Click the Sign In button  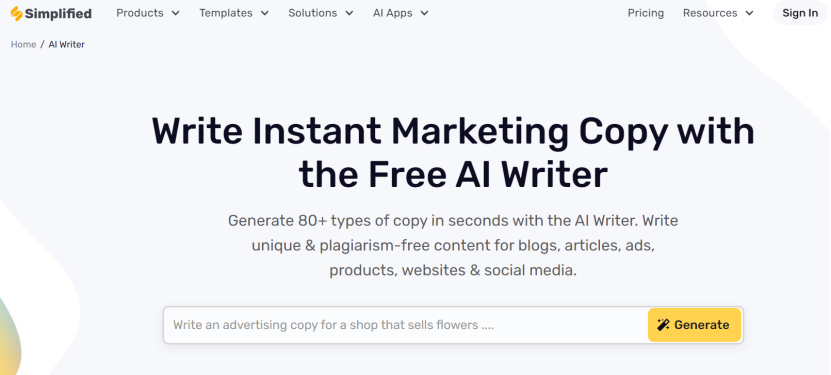[800, 13]
